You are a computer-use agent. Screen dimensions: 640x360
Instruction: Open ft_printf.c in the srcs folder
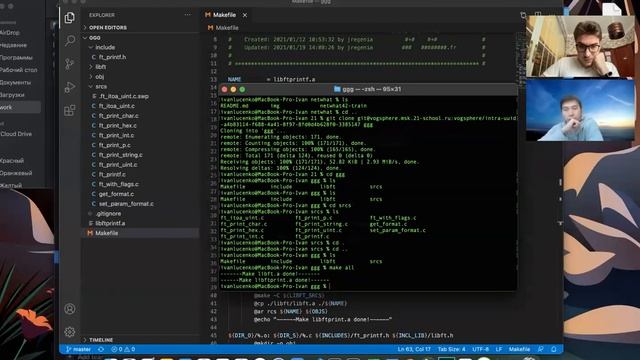tap(112, 174)
